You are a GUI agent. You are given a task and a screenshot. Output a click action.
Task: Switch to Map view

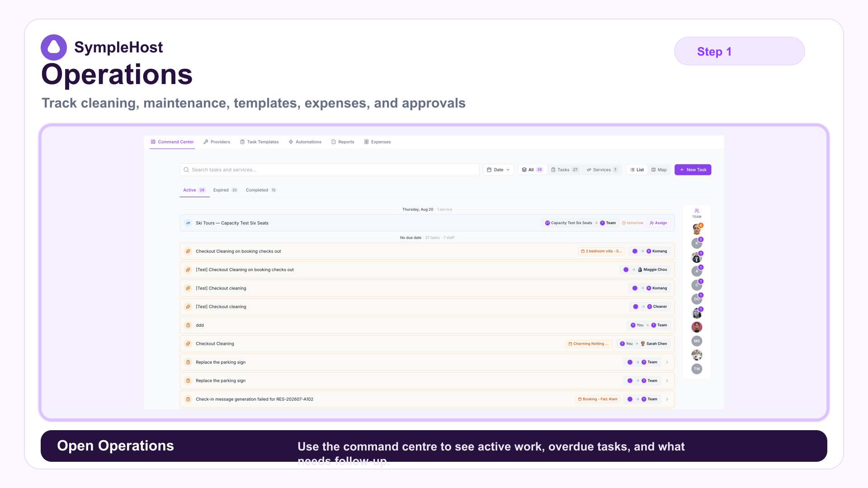(x=659, y=170)
